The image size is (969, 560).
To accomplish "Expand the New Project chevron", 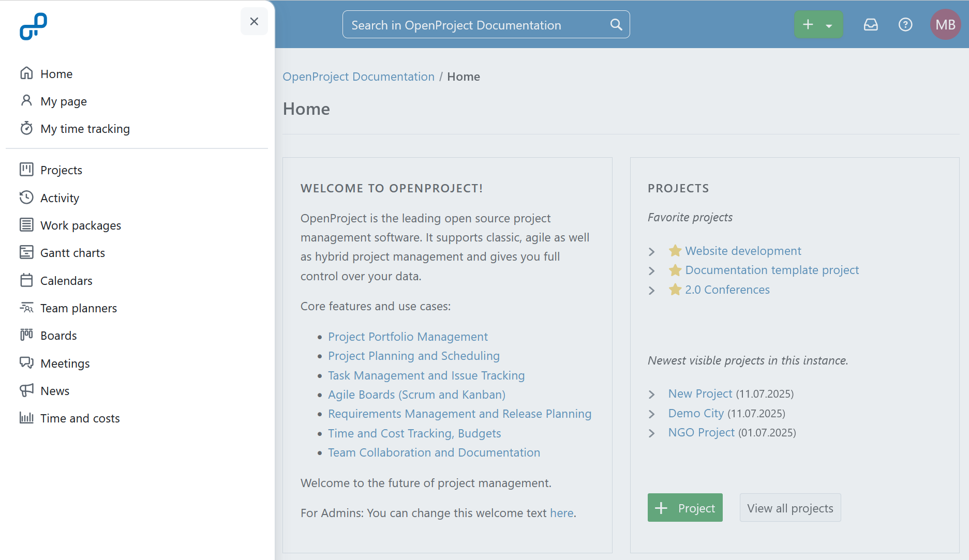I will (x=651, y=394).
